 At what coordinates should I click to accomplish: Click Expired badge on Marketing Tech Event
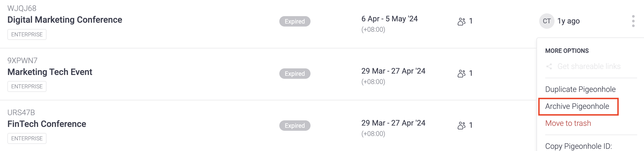(x=295, y=74)
